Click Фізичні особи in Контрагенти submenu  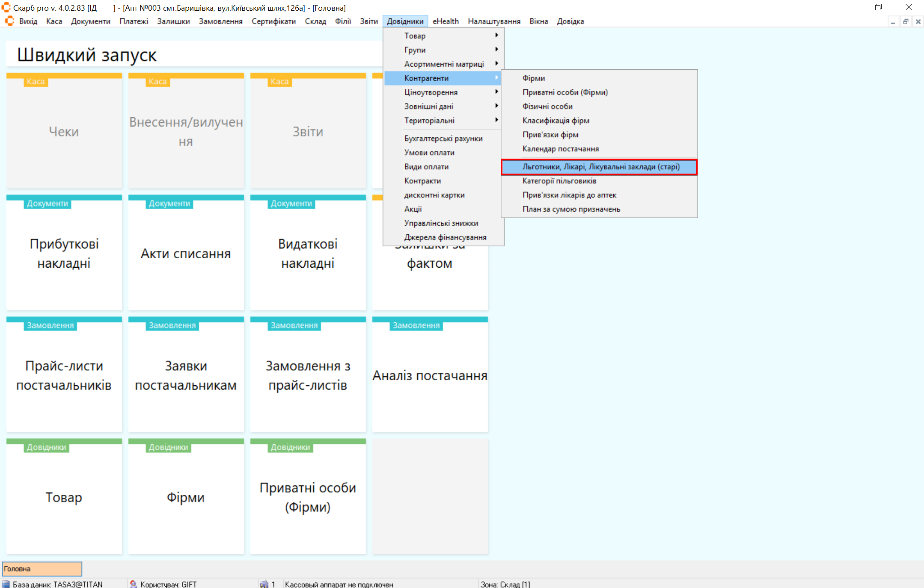pos(547,106)
